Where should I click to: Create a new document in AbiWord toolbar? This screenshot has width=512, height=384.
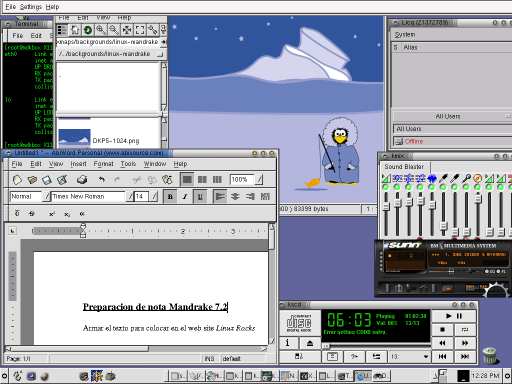click(17, 180)
